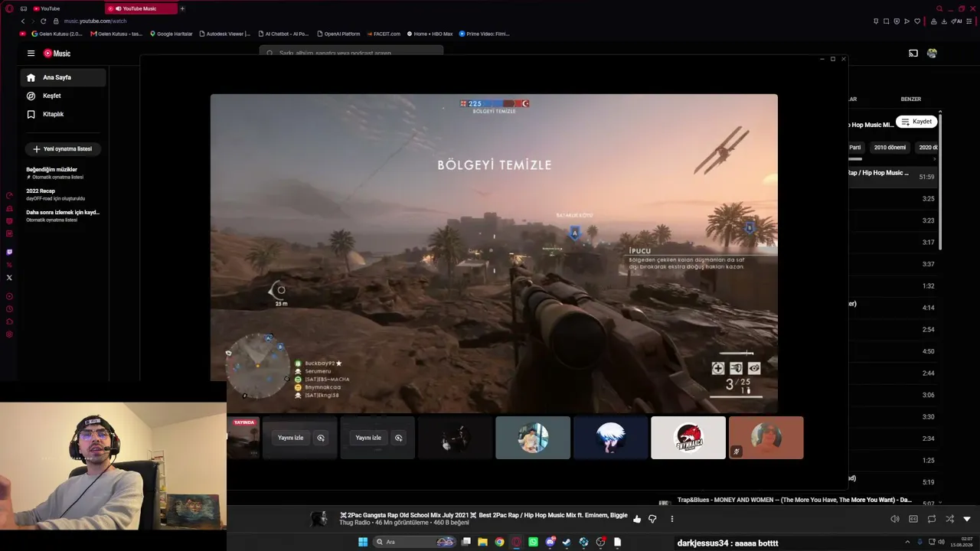Open FACEIT.com bookmark

pos(384,34)
